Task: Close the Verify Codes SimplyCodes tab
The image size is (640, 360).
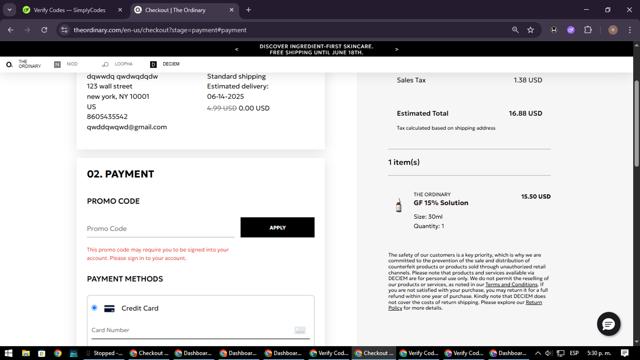Action: (120, 10)
